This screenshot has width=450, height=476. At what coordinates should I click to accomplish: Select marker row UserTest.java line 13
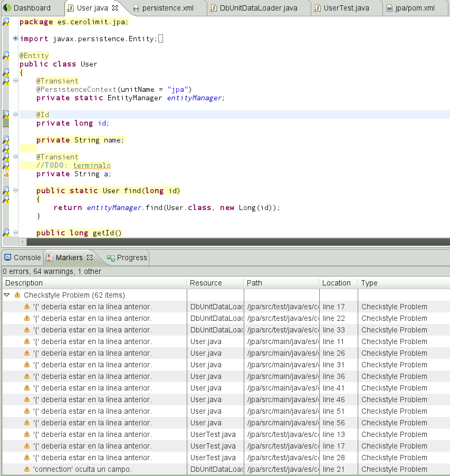(226, 434)
